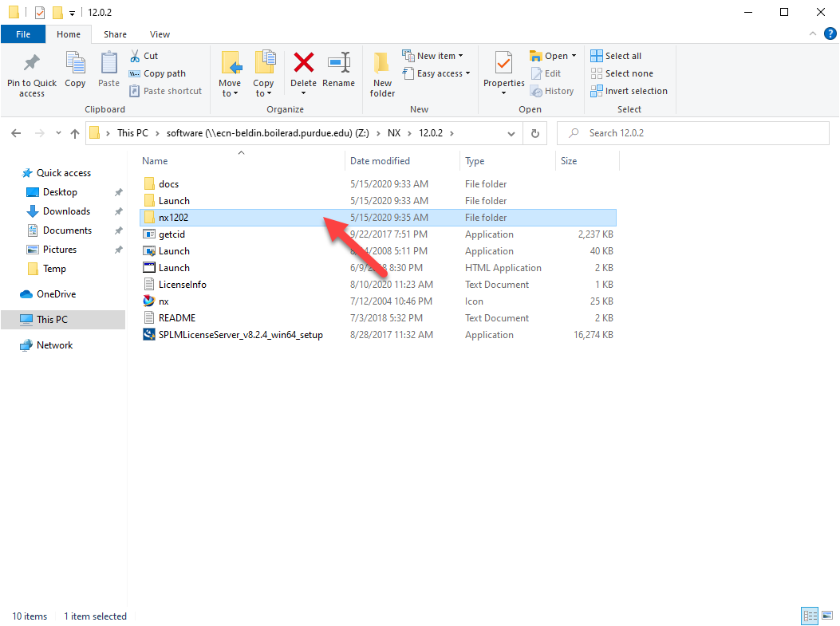Open the Easy access dropdown

coord(444,73)
